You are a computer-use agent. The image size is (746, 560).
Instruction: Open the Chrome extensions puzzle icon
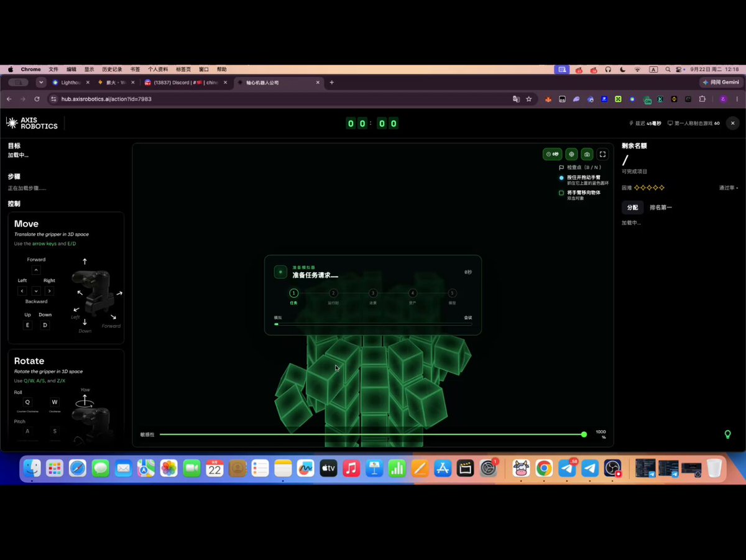(702, 99)
